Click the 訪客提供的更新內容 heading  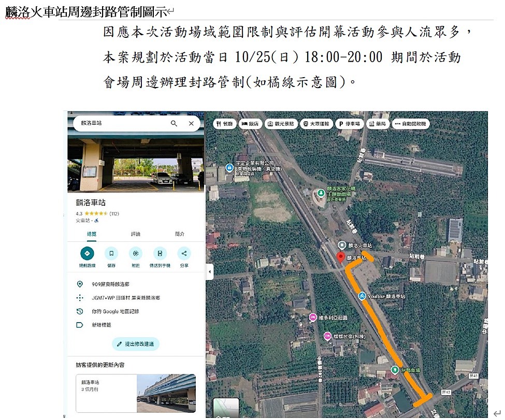coord(100,365)
